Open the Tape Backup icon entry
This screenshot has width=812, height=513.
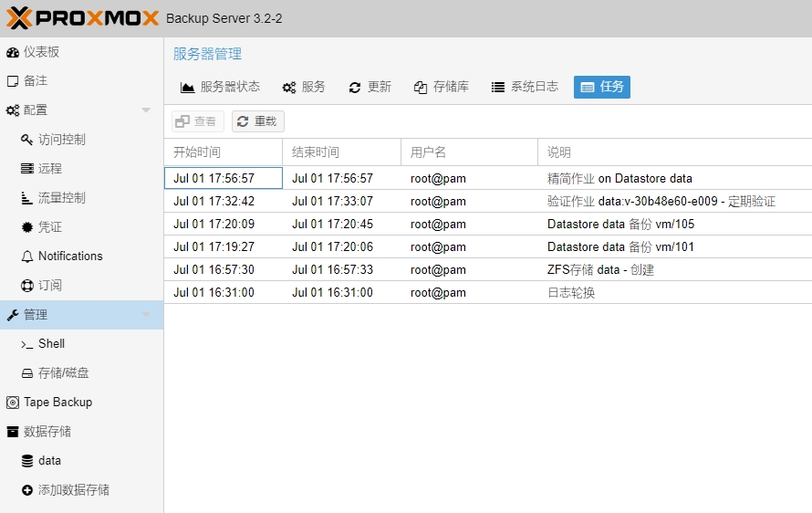(13, 403)
